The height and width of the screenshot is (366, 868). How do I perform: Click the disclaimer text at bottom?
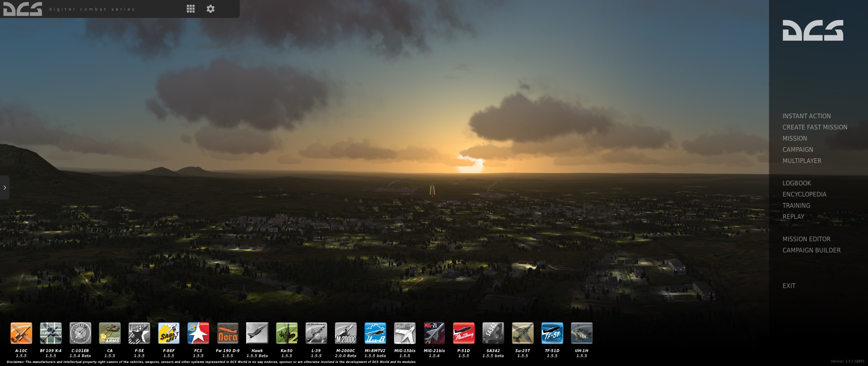211,362
